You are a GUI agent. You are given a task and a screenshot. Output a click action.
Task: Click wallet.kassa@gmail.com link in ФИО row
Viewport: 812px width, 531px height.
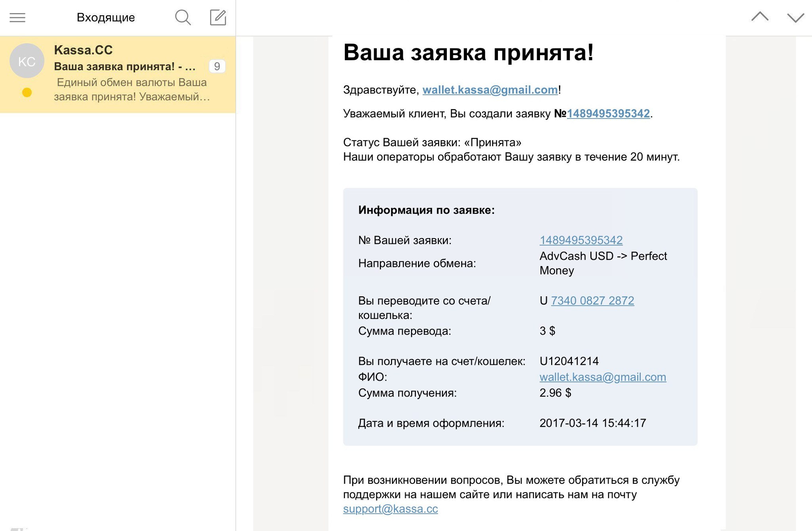point(603,377)
